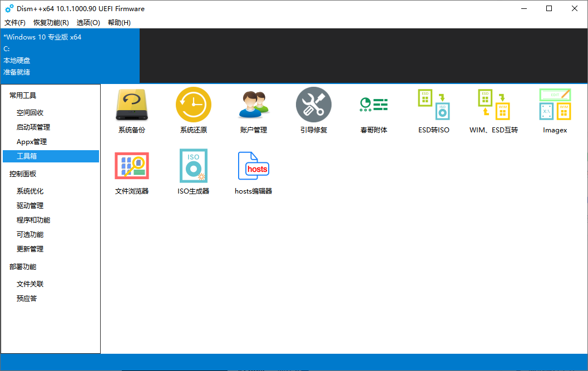Viewport: 588px width, 371px height.
Task: Click the 控制面板 section header
Action: [x=23, y=174]
